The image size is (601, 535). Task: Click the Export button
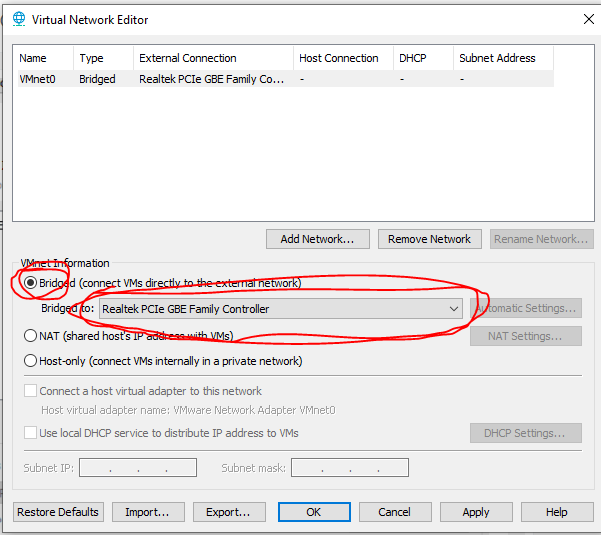pyautogui.click(x=229, y=512)
